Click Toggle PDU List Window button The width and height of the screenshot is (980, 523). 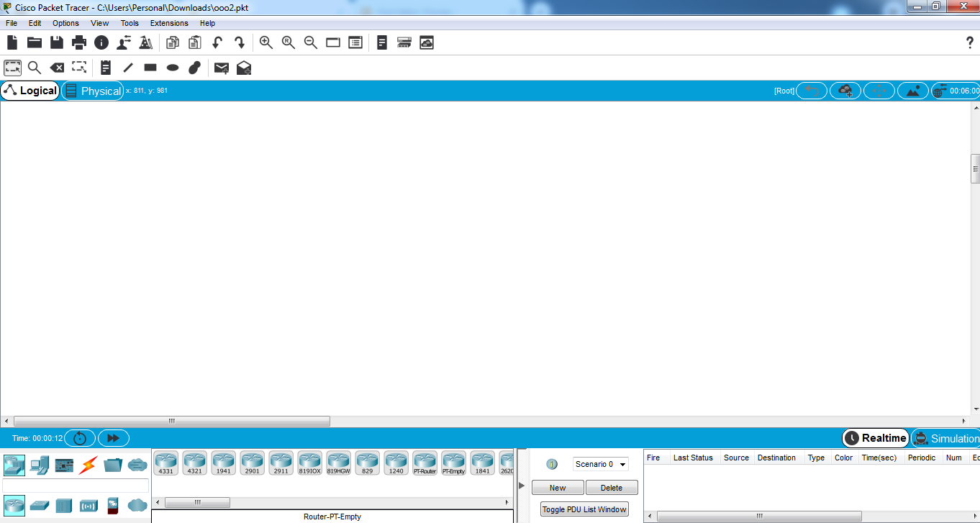584,509
